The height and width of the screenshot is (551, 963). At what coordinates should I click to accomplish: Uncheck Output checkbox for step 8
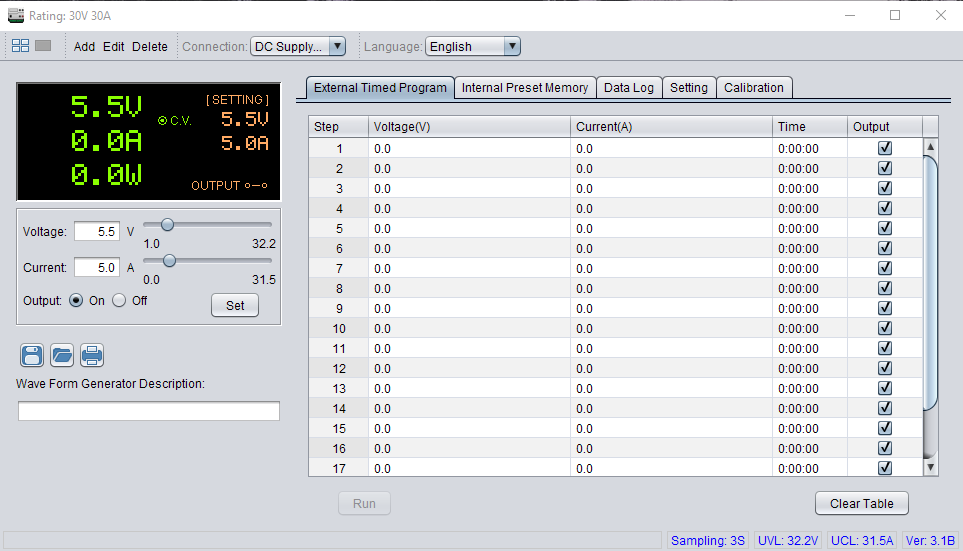tap(885, 288)
